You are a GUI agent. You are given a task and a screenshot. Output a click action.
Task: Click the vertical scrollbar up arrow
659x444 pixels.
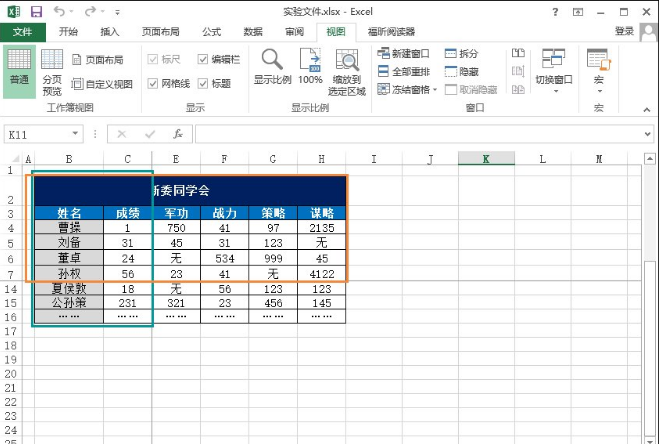(x=650, y=159)
